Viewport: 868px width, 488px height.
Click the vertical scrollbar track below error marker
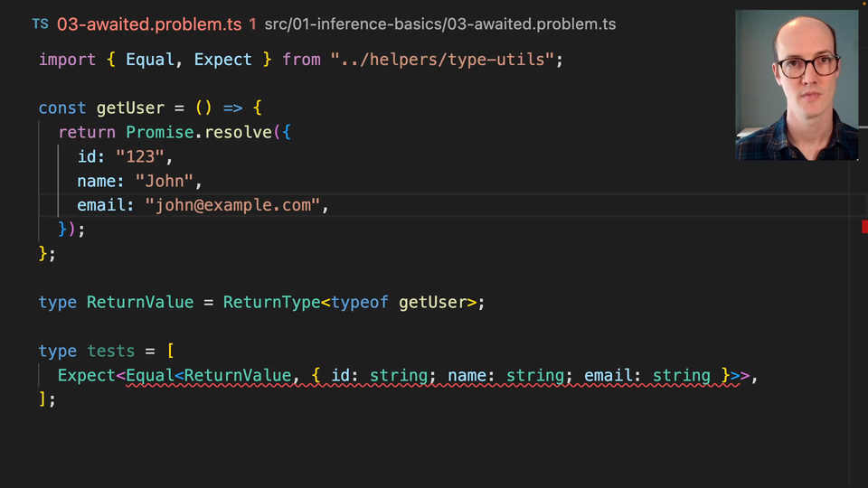coord(864,361)
